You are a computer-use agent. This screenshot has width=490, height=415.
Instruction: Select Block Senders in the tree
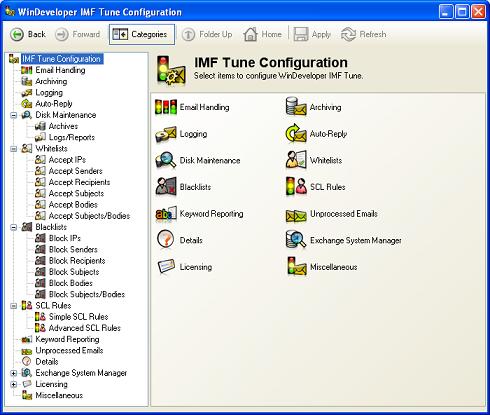tap(73, 250)
